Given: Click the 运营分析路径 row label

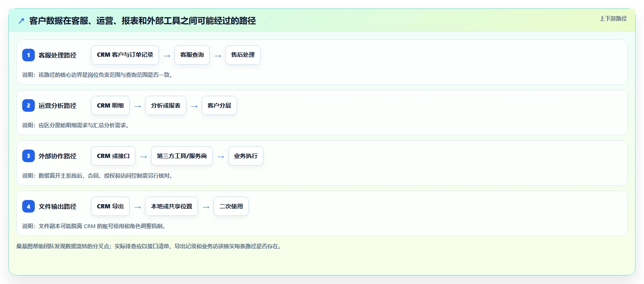Looking at the screenshot, I should coord(57,105).
